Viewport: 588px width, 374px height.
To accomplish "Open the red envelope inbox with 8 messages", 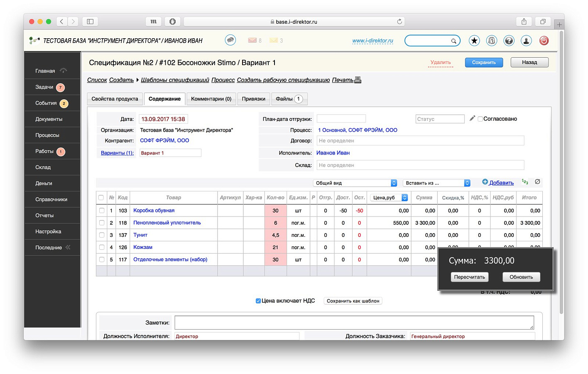I will pos(252,40).
